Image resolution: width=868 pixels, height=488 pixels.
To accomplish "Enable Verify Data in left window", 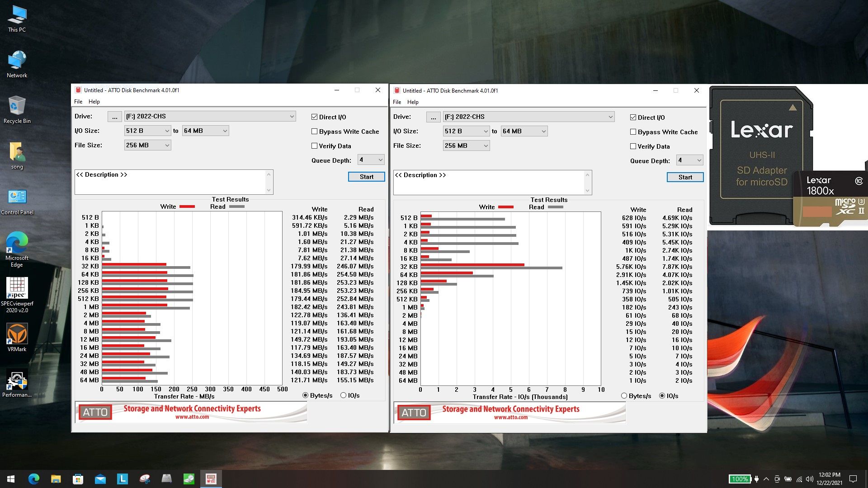I will [314, 146].
